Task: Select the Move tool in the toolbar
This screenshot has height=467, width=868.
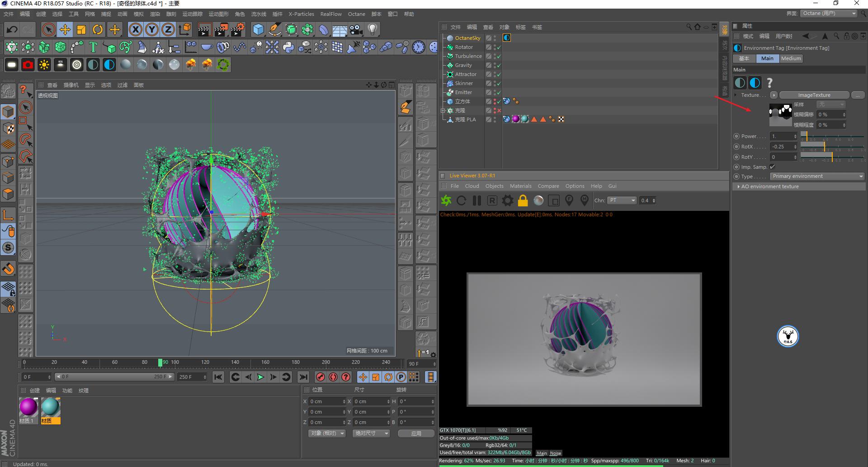Action: click(65, 29)
